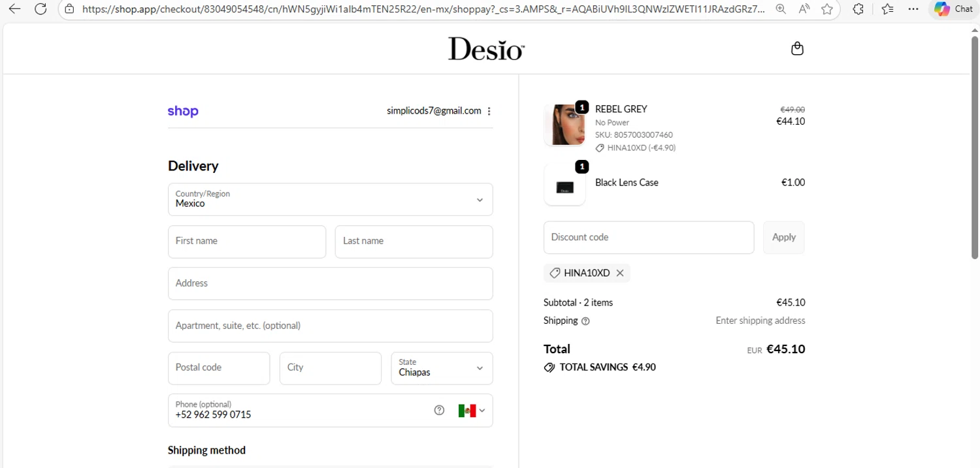
Task: Click into the City field
Action: (x=331, y=368)
